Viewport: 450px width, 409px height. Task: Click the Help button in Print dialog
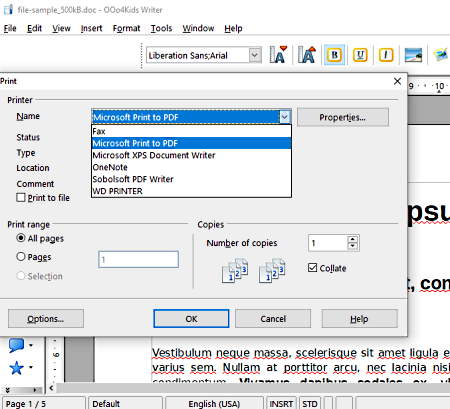pos(359,319)
